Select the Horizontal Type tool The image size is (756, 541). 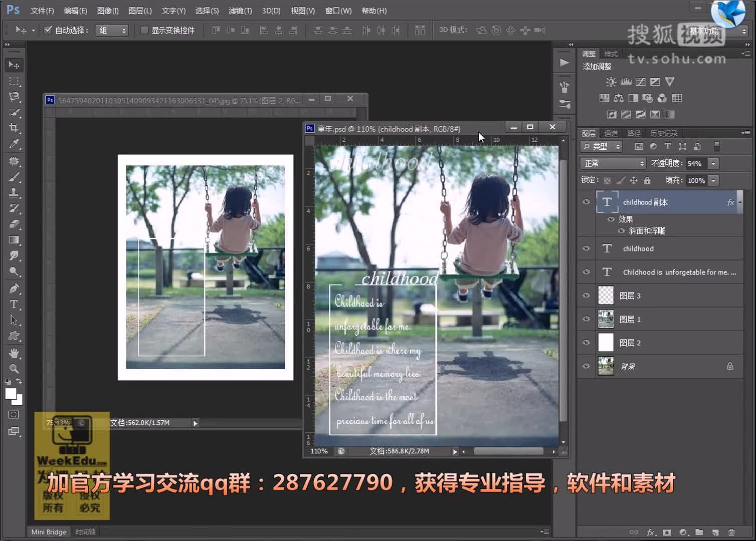tap(14, 304)
